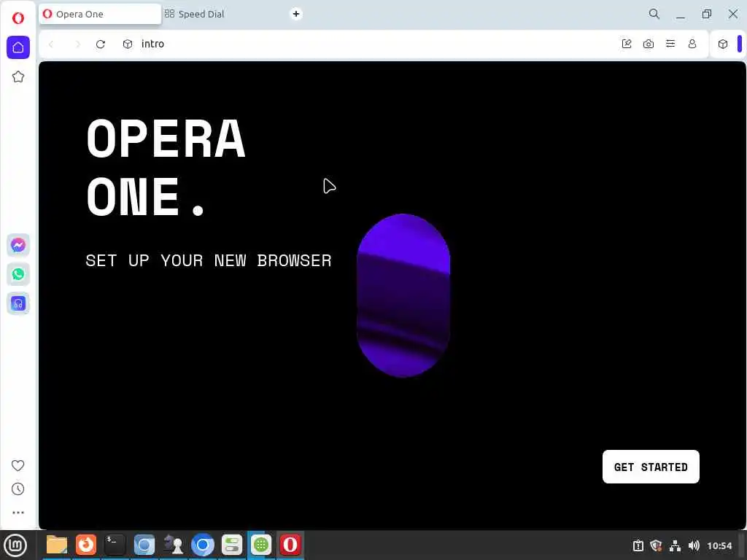
Task: Click the Home sidebar icon
Action: coord(18,47)
